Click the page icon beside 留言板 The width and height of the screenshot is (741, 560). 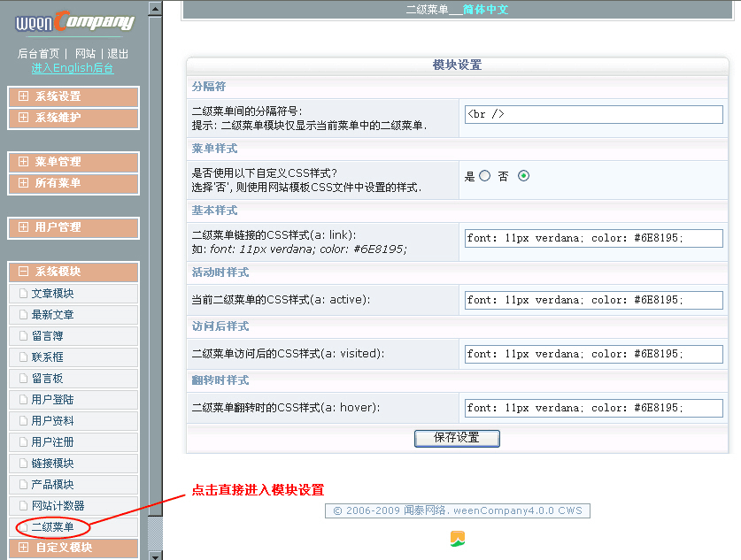point(23,379)
